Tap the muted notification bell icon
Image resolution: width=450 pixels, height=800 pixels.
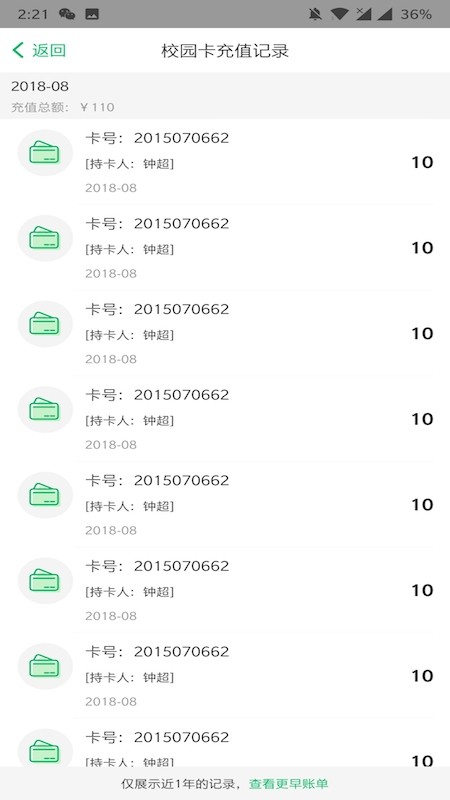click(315, 14)
